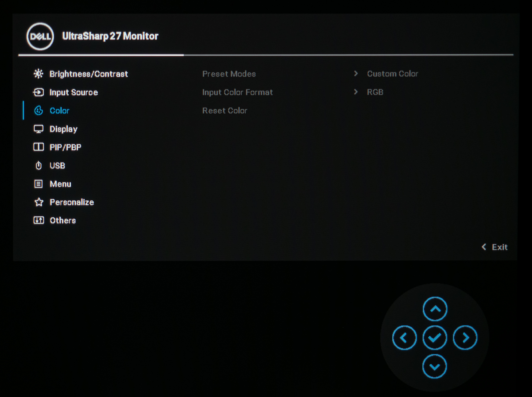Click the Personalize star icon

39,202
